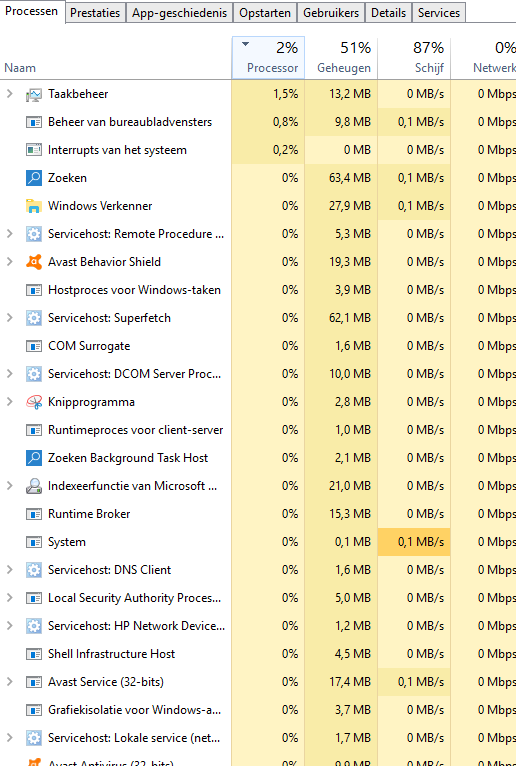Click the Indexeerfunctie van Microsoft icon
The image size is (516, 766).
point(34,486)
